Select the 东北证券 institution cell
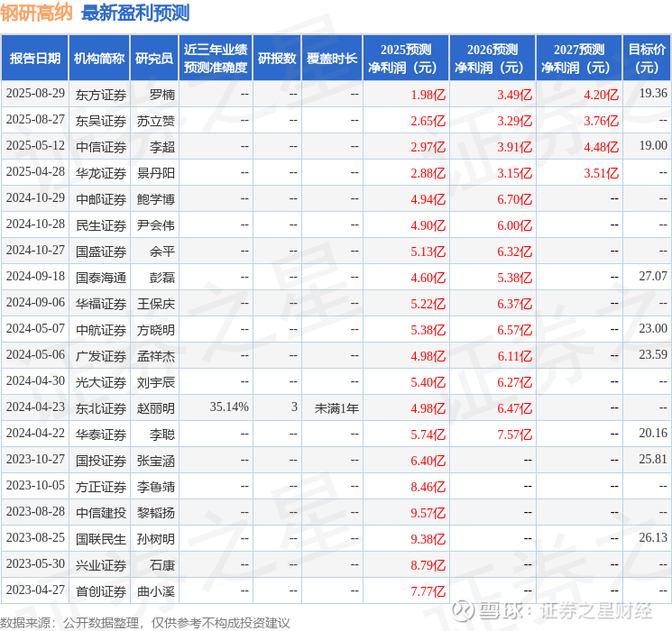 click(101, 408)
